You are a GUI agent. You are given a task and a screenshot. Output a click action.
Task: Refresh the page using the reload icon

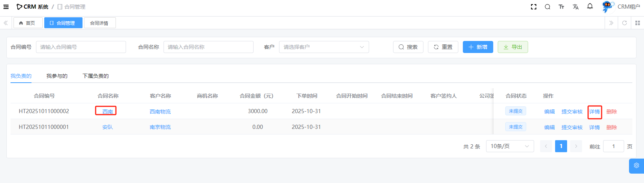pos(624,23)
